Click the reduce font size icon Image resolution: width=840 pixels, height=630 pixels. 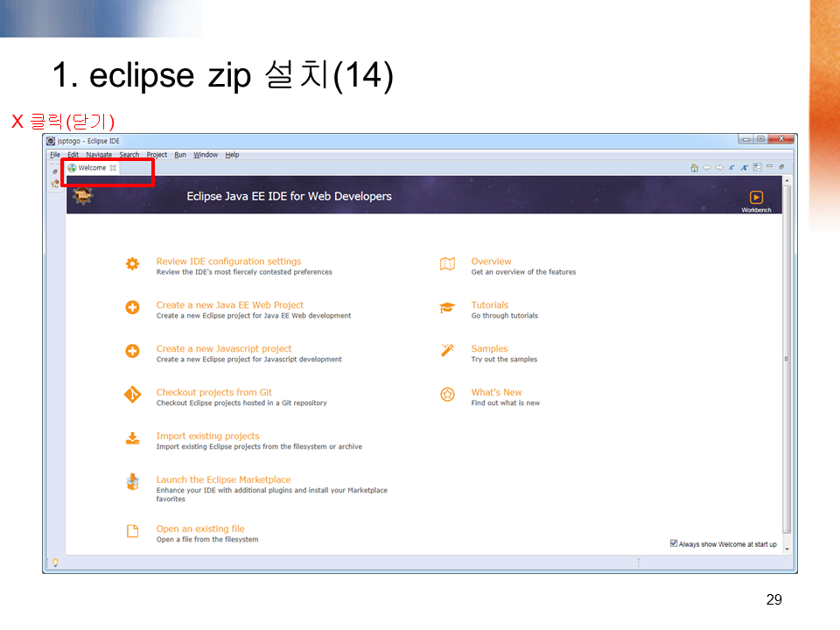tap(731, 168)
